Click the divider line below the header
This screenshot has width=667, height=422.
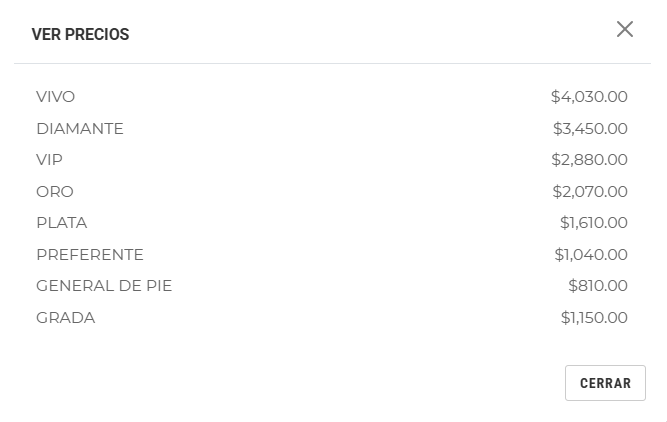[x=332, y=64]
